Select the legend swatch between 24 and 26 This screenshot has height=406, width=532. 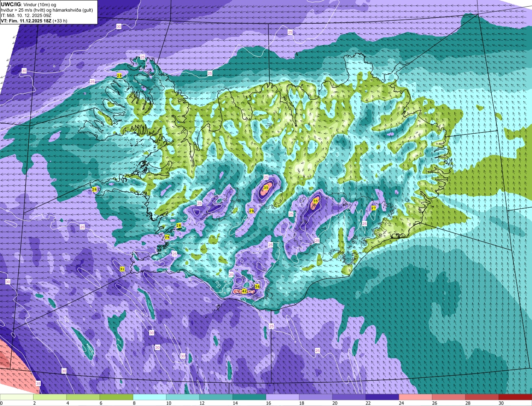[x=416, y=397]
